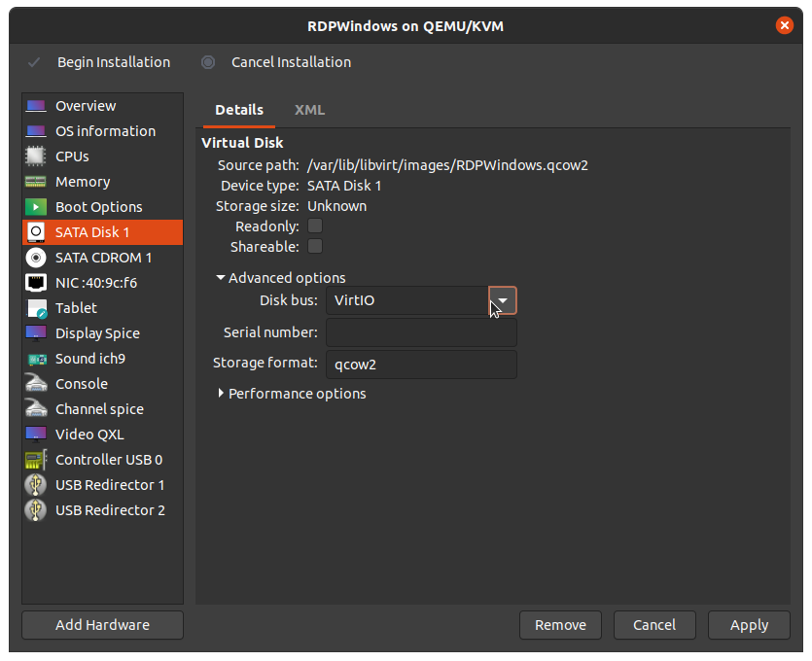Collapse the Advanced options section
Viewport: 812px width, 661px height.
(222, 278)
